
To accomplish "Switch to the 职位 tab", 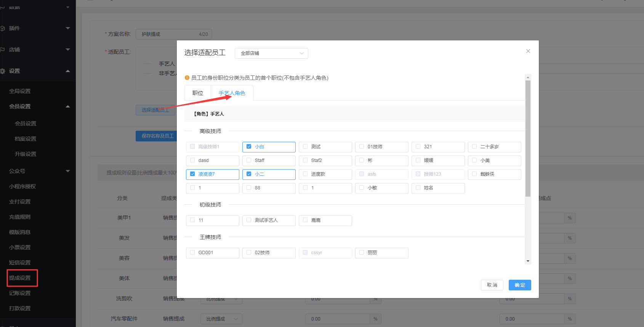I will (x=198, y=93).
